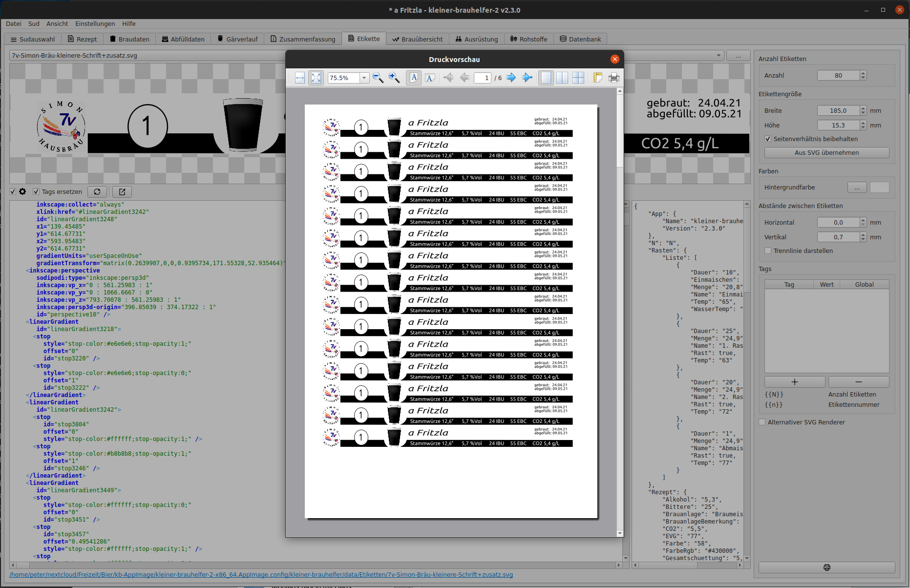Switch to the Gärverlauf tab
Screen dimensions: 910x588
click(x=237, y=39)
